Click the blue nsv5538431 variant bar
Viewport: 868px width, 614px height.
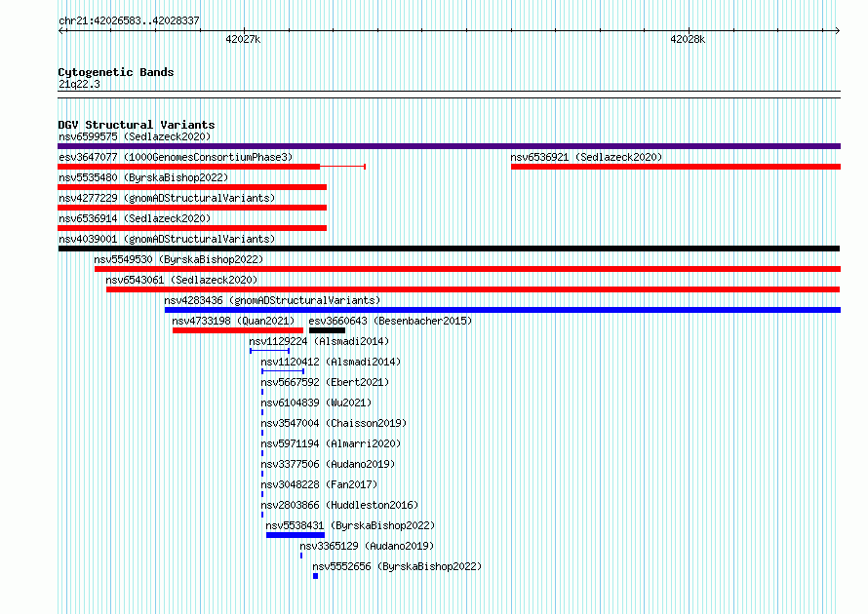point(296,535)
